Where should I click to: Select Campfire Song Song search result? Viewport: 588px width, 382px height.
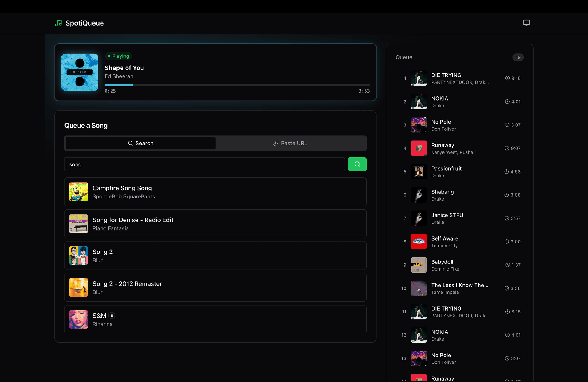pos(215,192)
